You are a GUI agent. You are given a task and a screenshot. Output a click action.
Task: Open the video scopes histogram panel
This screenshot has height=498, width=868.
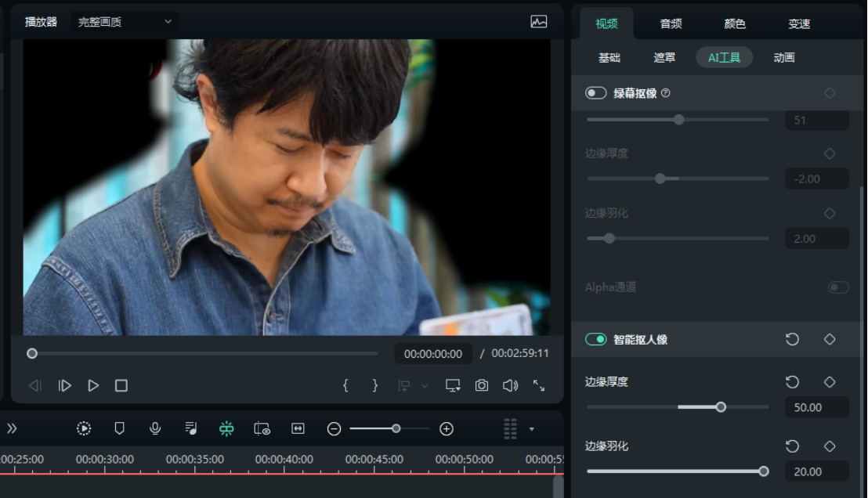[x=539, y=22]
